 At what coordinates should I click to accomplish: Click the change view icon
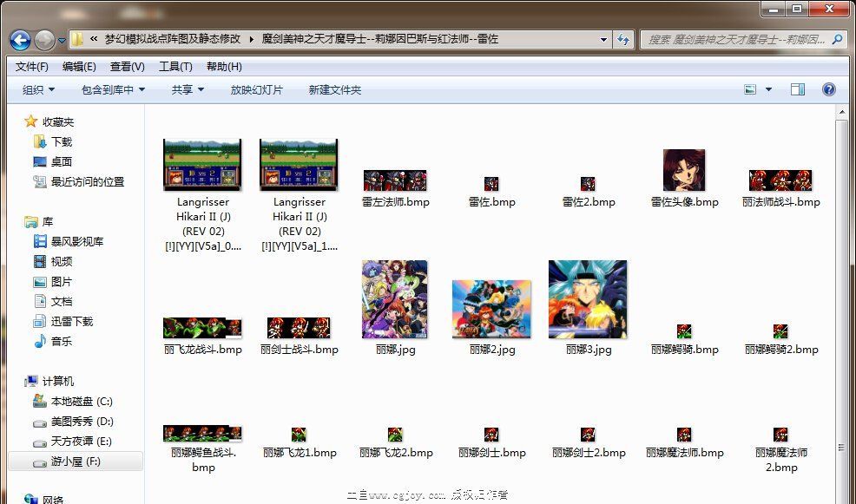point(751,89)
